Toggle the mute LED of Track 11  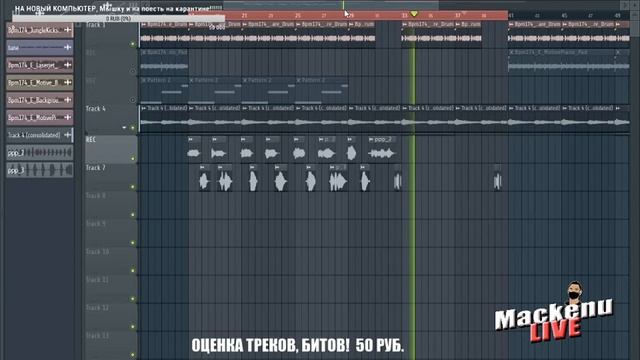[x=133, y=299]
